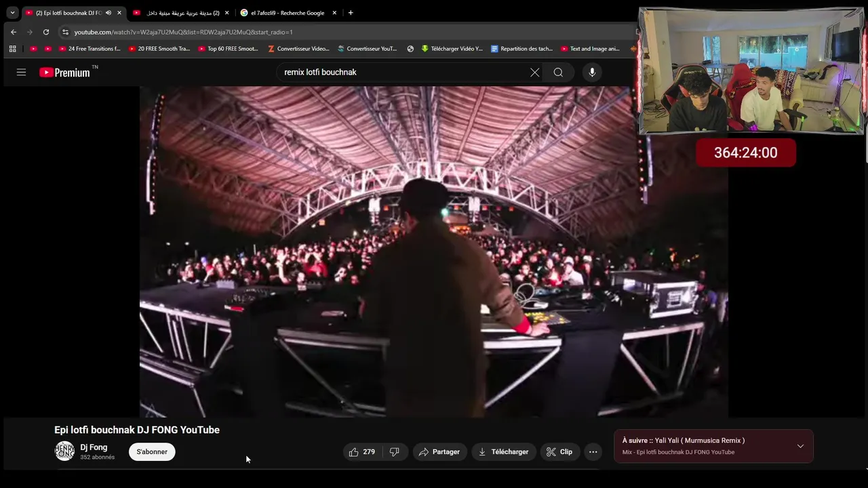Screen dimensions: 868x488
Task: Open Repartition des tach... bookmark
Action: click(521, 49)
